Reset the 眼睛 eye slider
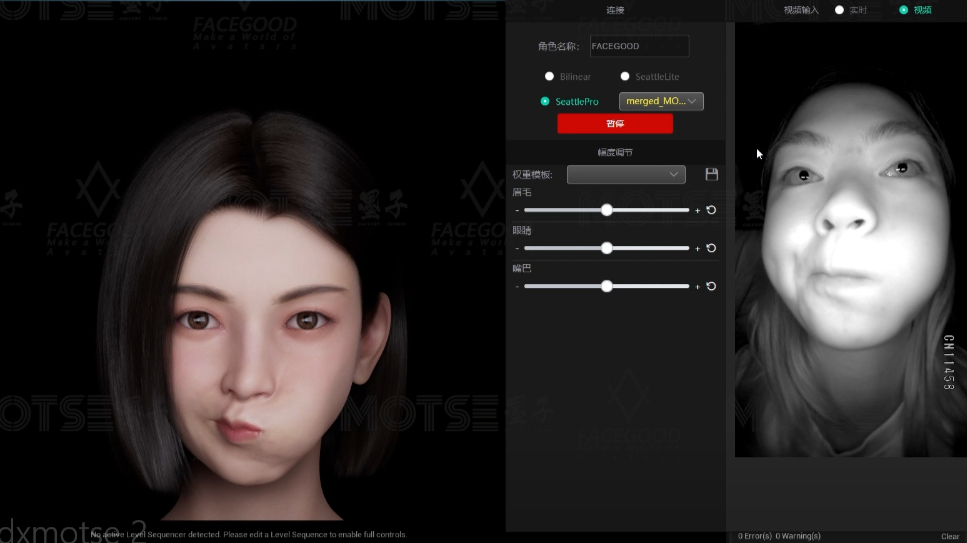Viewport: 967px width, 543px height. [711, 248]
